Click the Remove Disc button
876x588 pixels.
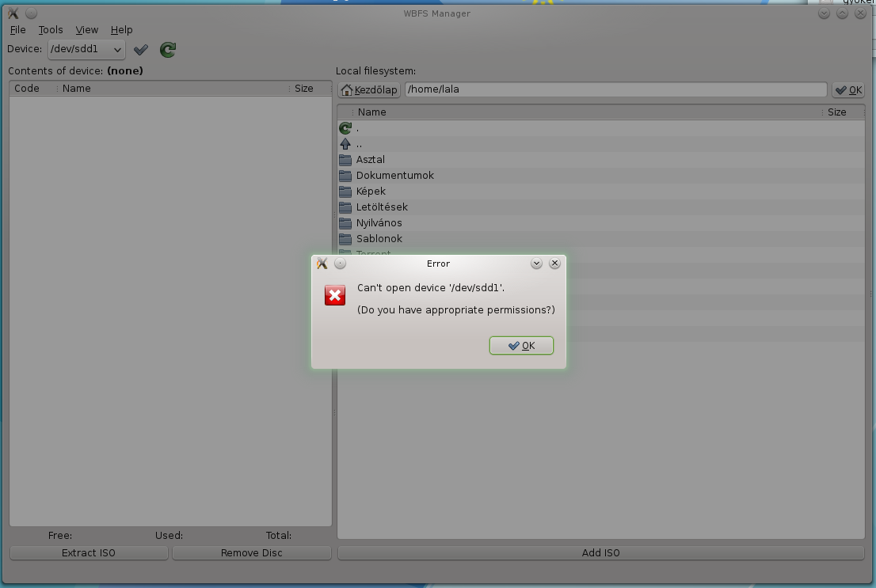coord(251,553)
